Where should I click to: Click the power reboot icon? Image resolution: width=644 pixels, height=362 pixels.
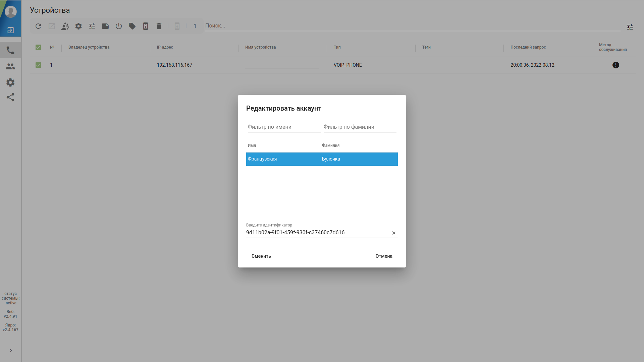coord(119,26)
